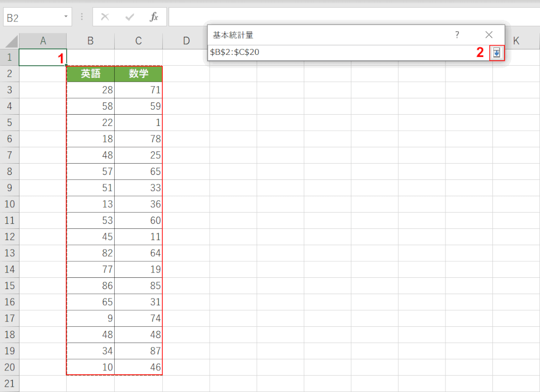This screenshot has height=392, width=540.
Task: Select column A header
Action: tap(43, 41)
